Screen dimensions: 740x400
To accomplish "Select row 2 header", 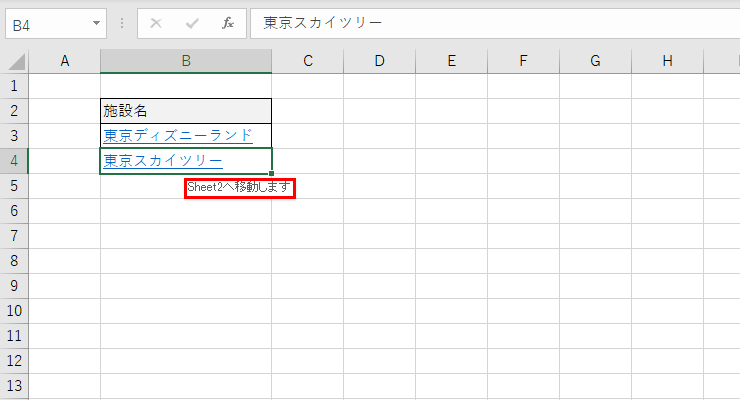I will pyautogui.click(x=14, y=111).
